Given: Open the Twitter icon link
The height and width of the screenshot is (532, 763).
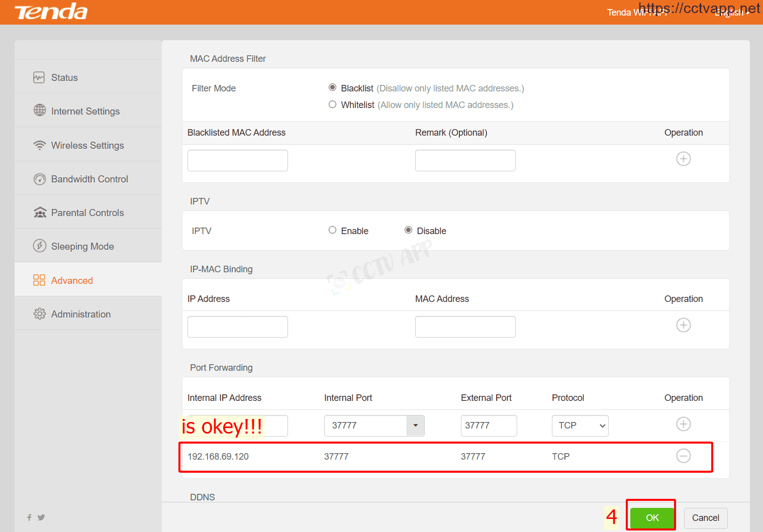Looking at the screenshot, I should coord(41,517).
